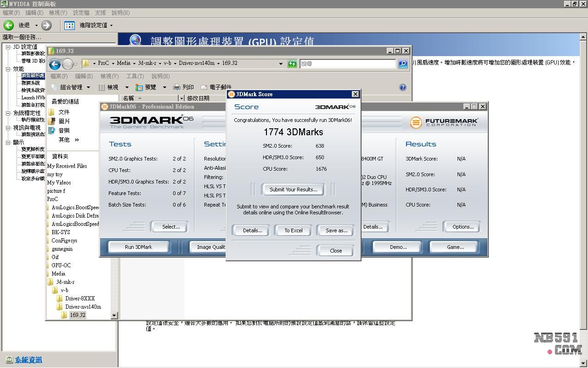Open the 工具(T) menu in Explorer
The image size is (588, 368).
pyautogui.click(x=135, y=76)
